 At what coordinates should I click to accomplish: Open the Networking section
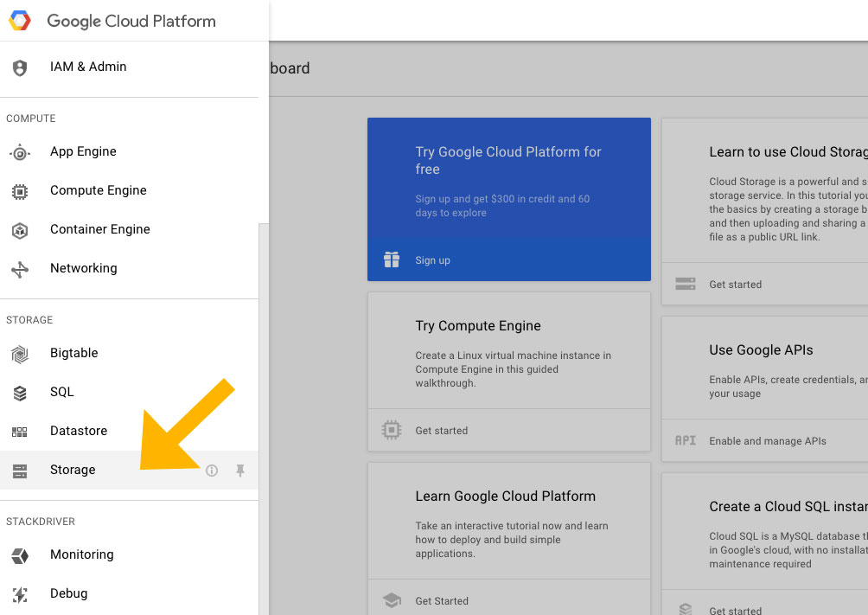[129, 268]
